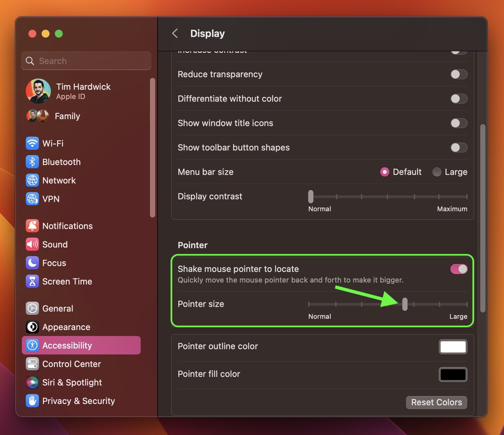This screenshot has height=435, width=504.
Task: Open Notifications via bell icon
Action: (x=32, y=226)
